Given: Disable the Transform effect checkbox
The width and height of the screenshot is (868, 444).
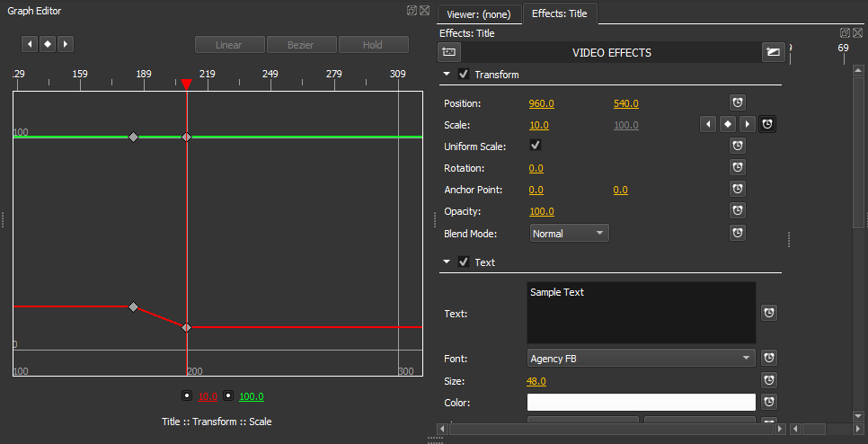Looking at the screenshot, I should coord(464,75).
